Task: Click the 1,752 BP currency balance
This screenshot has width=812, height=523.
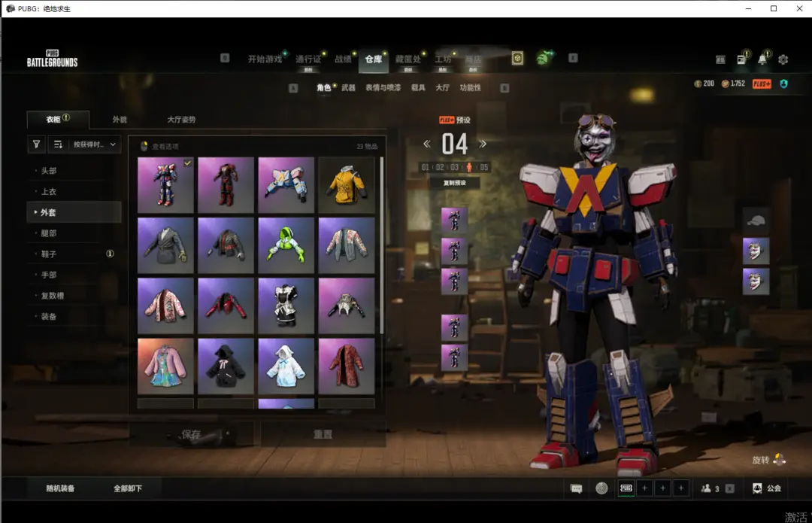Action: 733,84
